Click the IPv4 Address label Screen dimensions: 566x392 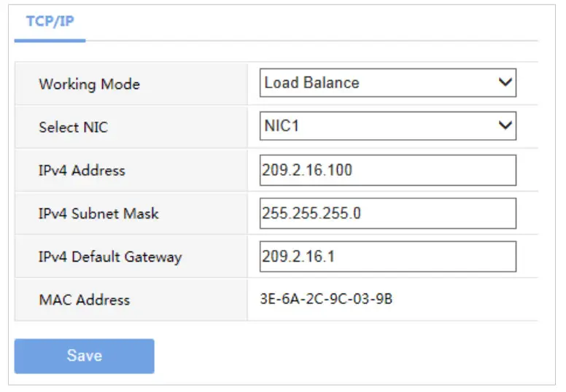[x=82, y=170]
